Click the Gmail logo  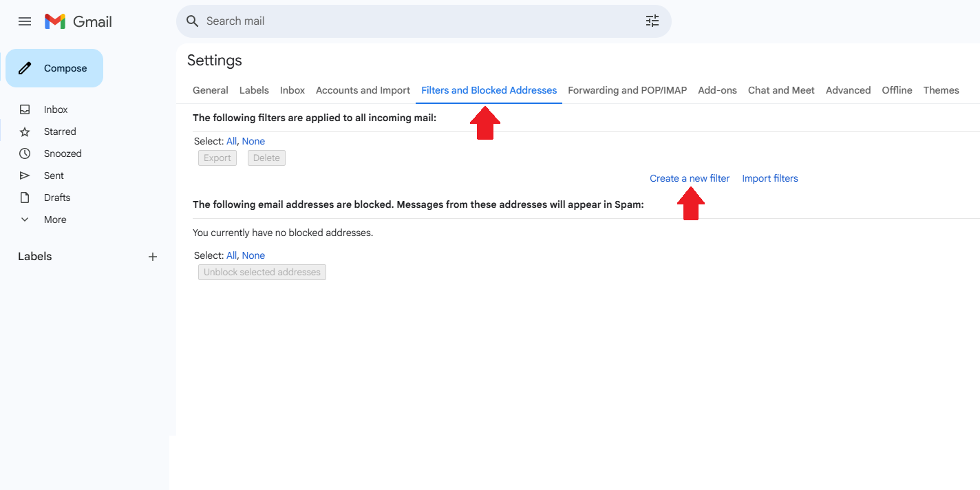pos(78,21)
